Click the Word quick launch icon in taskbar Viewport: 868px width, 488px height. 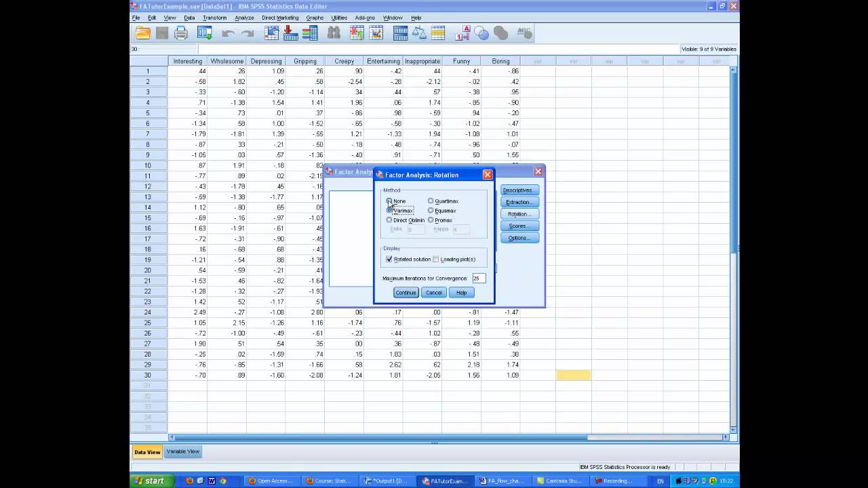click(x=212, y=481)
